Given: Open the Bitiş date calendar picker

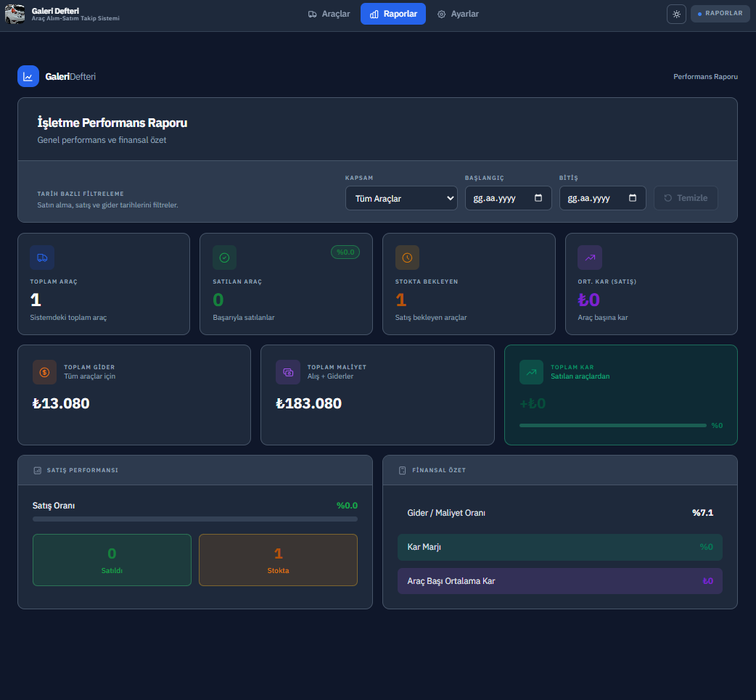Looking at the screenshot, I should (633, 198).
